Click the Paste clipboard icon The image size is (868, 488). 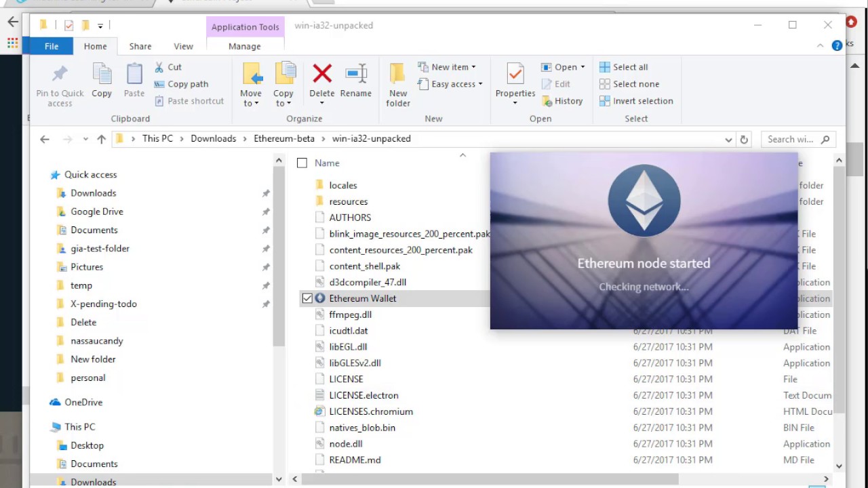[134, 73]
